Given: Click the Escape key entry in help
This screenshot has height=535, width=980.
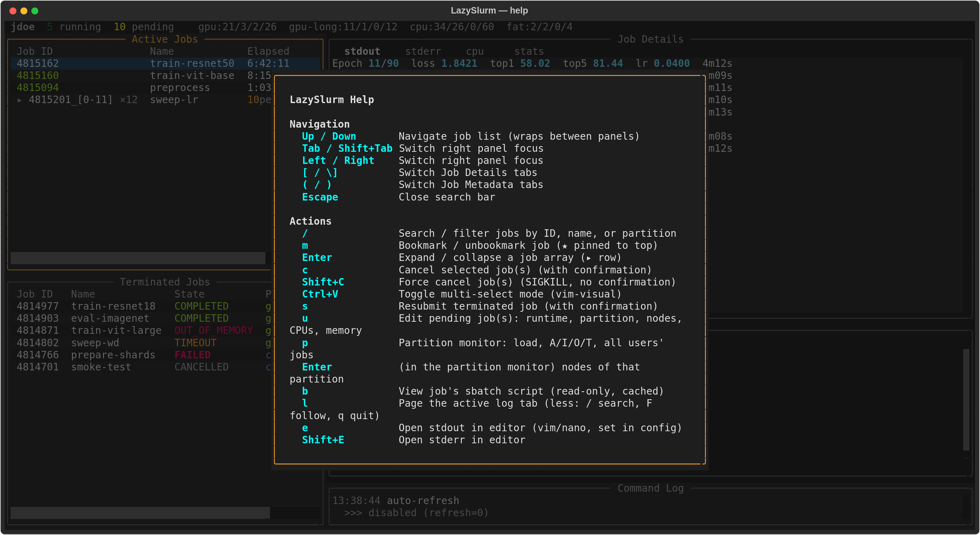Looking at the screenshot, I should [320, 197].
